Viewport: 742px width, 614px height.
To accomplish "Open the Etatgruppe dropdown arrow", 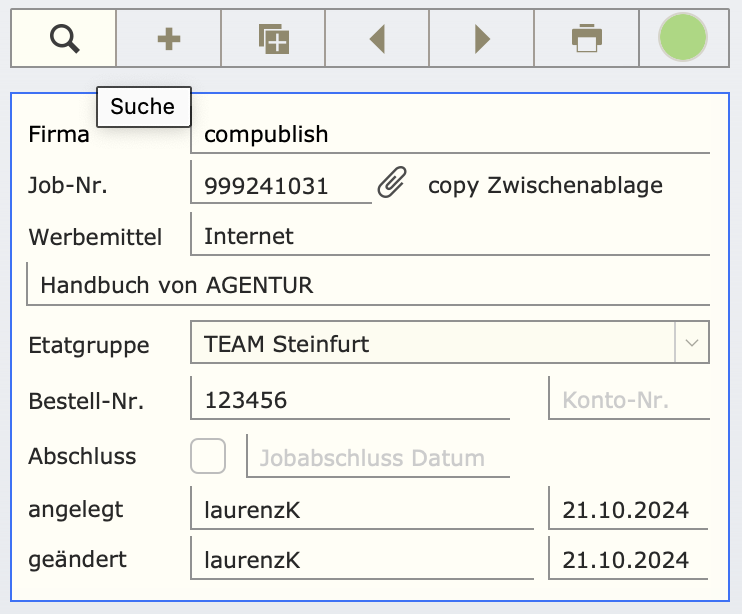I will [x=692, y=342].
